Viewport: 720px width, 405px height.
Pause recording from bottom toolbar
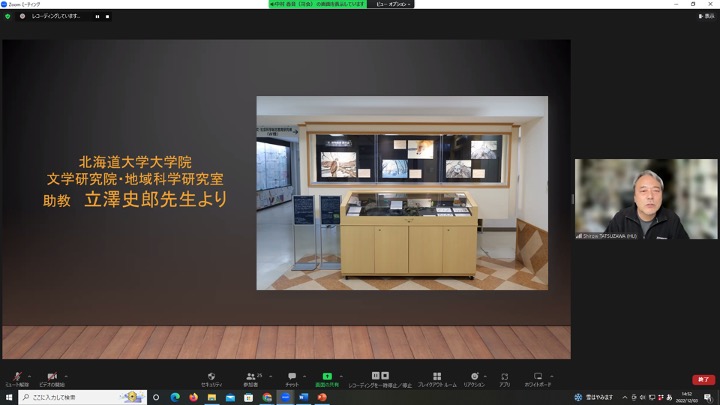tap(375, 375)
